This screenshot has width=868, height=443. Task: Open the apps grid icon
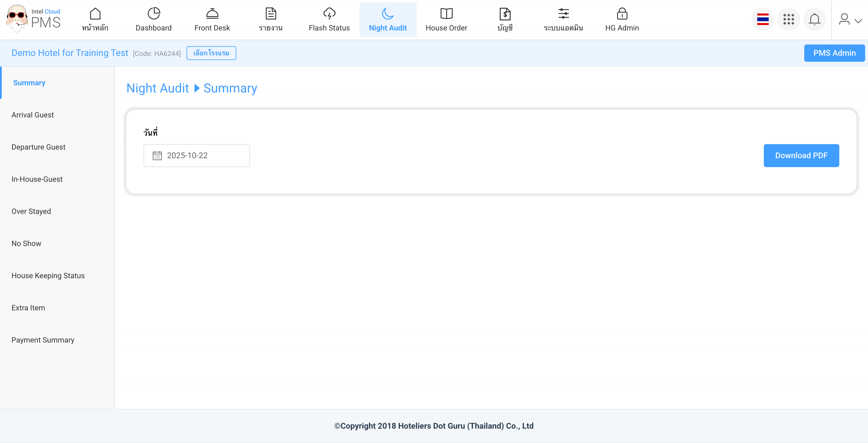[x=788, y=20]
